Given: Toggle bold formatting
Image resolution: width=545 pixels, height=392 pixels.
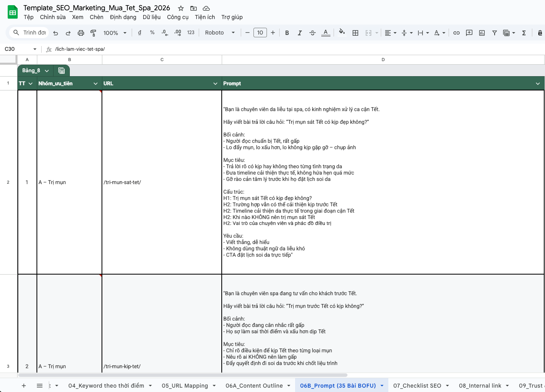Looking at the screenshot, I should coord(287,33).
